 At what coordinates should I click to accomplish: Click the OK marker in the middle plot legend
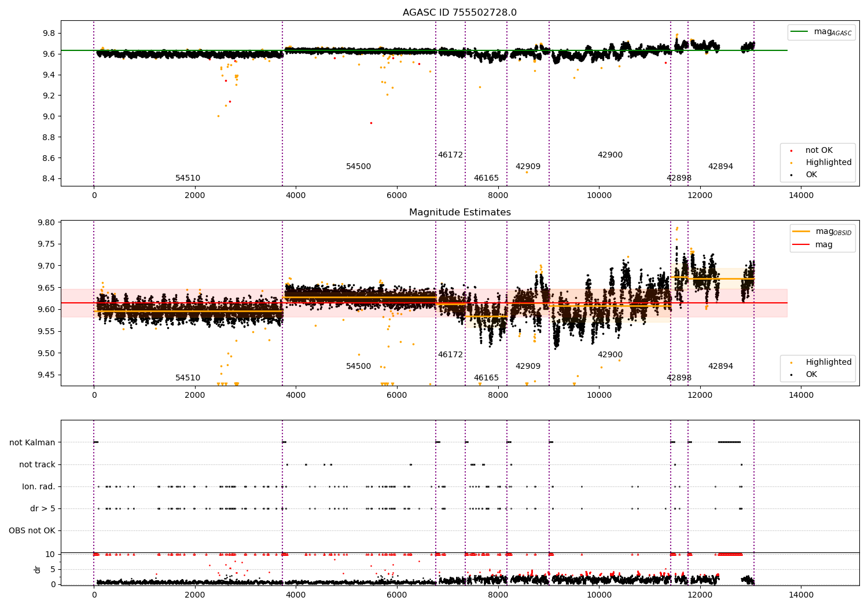pyautogui.click(x=791, y=375)
